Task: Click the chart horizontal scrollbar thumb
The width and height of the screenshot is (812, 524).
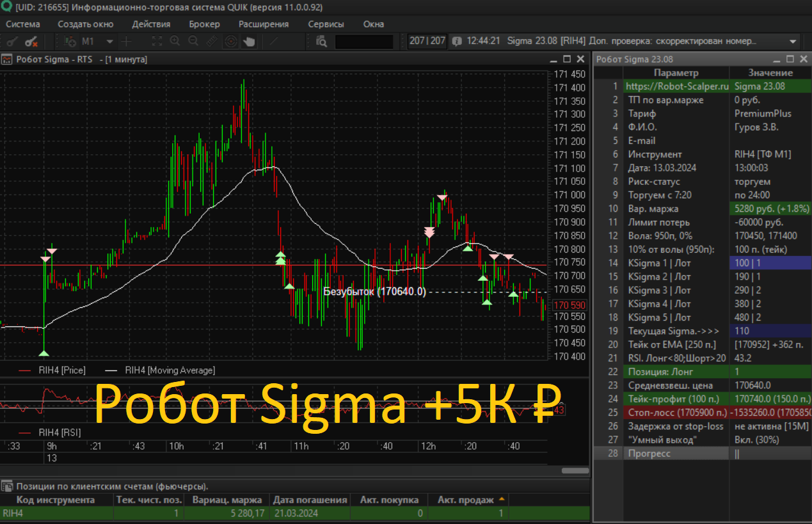Action: coord(575,470)
